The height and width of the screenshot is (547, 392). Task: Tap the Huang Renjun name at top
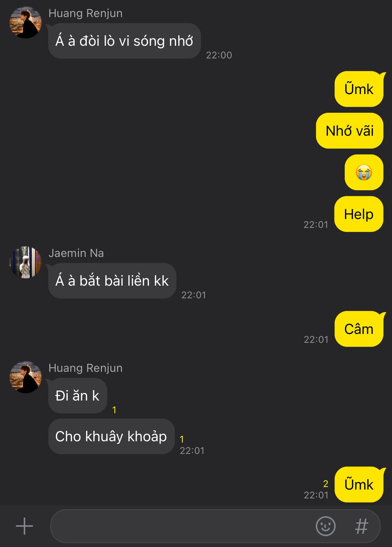pyautogui.click(x=86, y=13)
